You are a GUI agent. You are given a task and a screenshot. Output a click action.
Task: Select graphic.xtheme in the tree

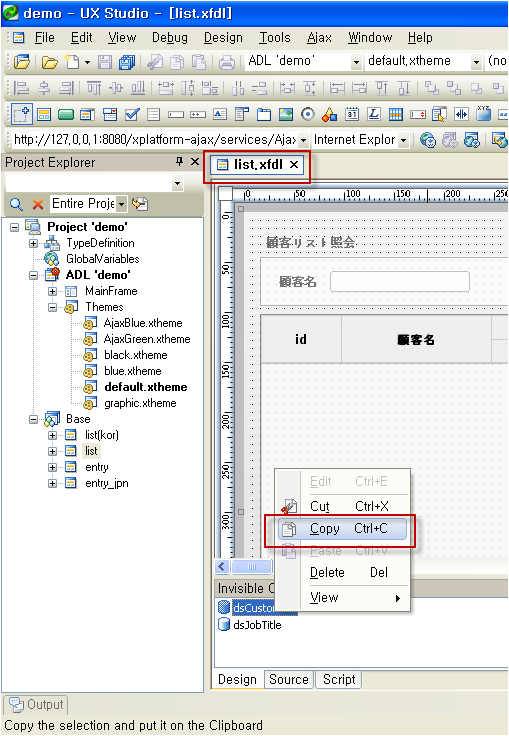coord(140,403)
